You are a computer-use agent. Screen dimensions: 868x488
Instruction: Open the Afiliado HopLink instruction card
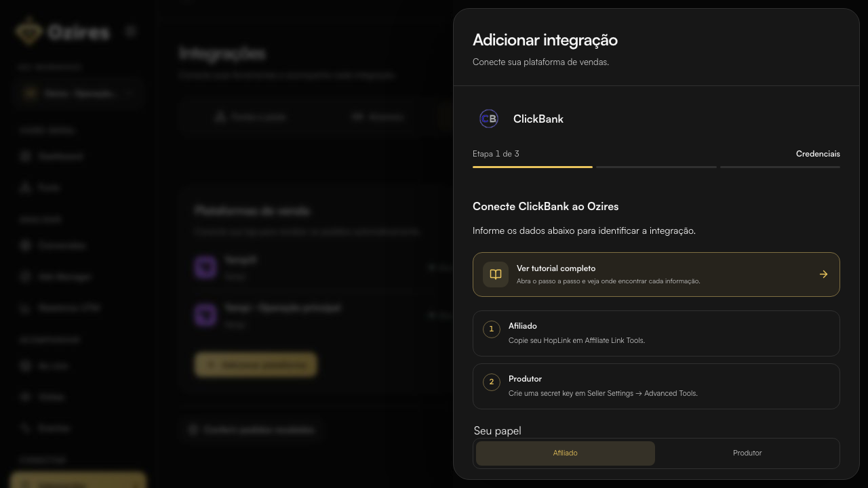(656, 333)
